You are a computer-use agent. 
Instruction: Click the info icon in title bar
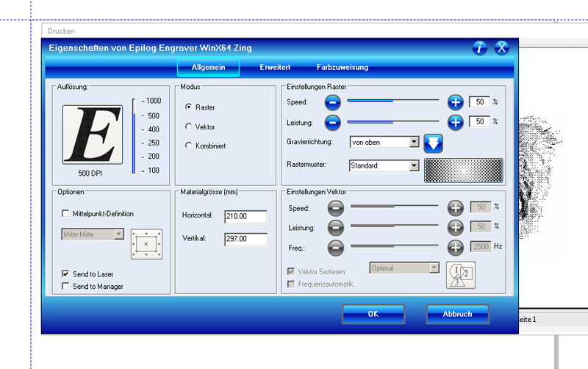[480, 49]
